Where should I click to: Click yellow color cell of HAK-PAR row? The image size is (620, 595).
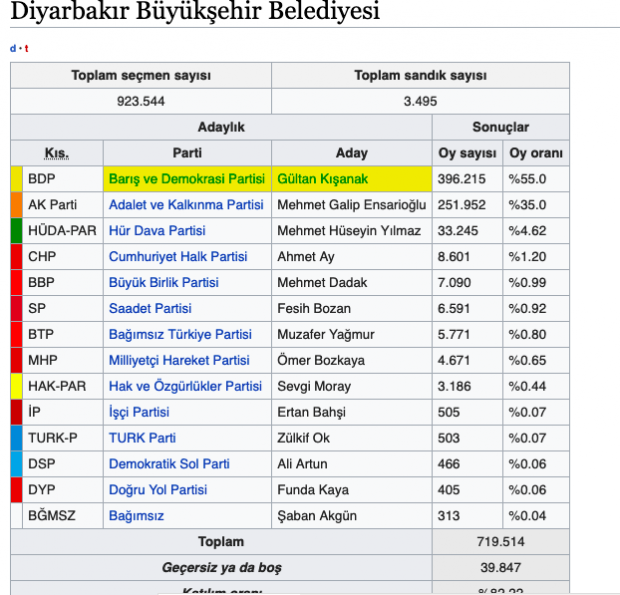[x=17, y=386]
